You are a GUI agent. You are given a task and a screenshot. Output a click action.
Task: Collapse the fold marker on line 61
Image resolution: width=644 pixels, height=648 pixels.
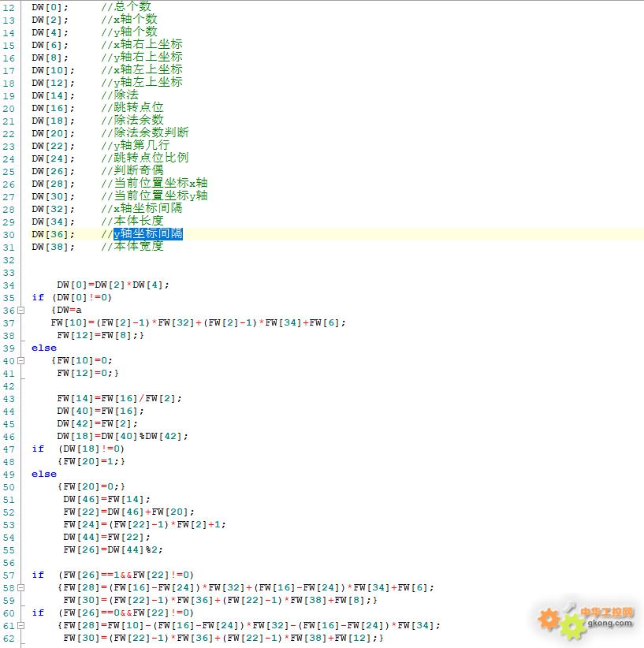click(21, 625)
